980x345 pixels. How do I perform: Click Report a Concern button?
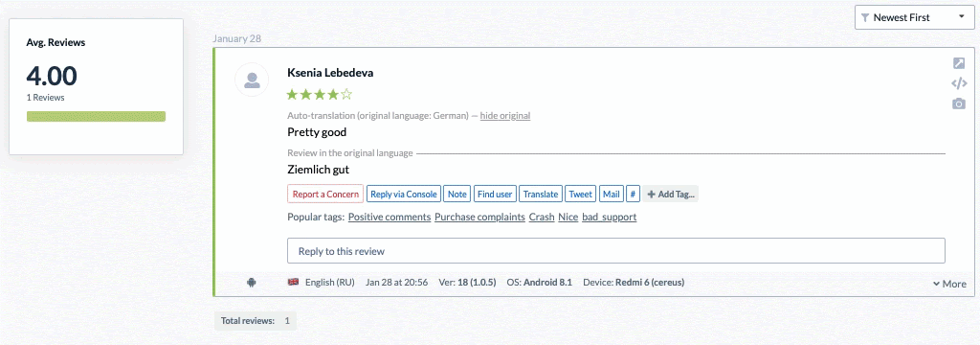325,195
